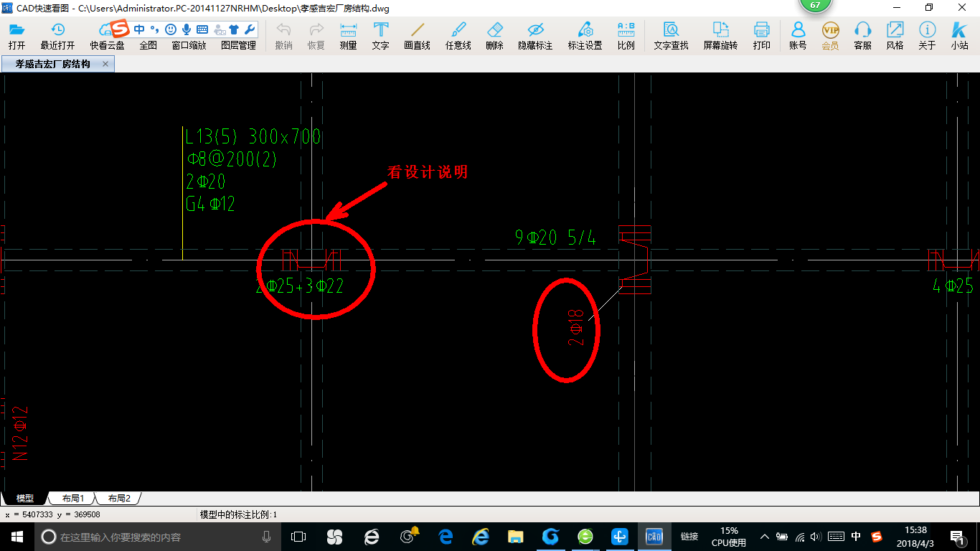Open Task View on the taskbar

coord(298,537)
